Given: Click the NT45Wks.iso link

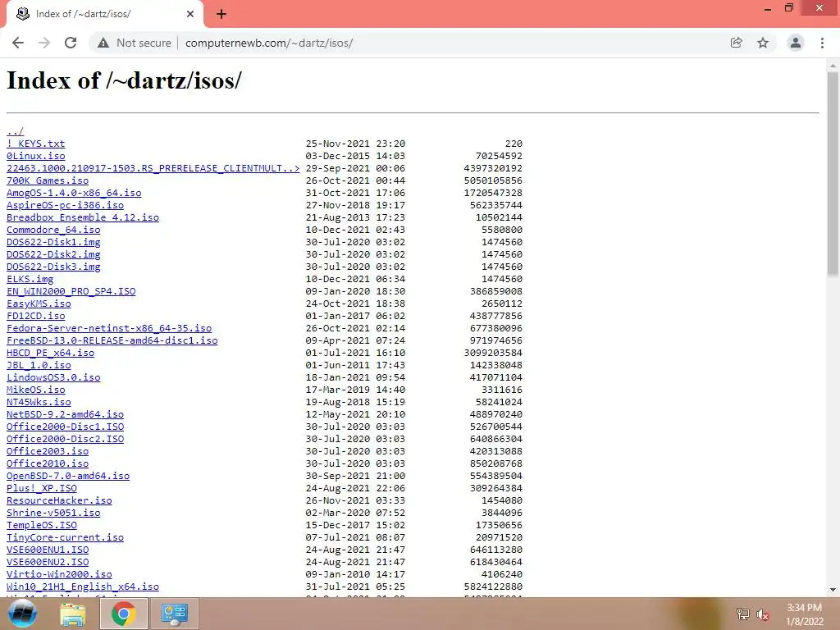Looking at the screenshot, I should [39, 402].
